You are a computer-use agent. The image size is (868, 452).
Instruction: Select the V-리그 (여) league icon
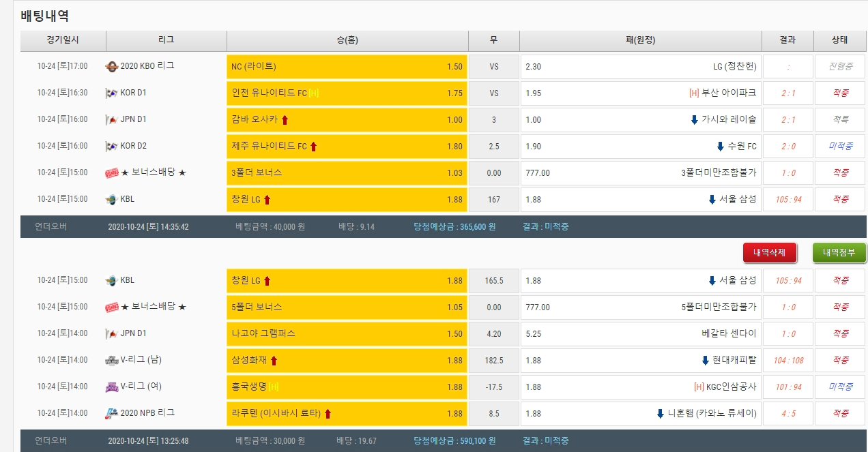coord(112,387)
